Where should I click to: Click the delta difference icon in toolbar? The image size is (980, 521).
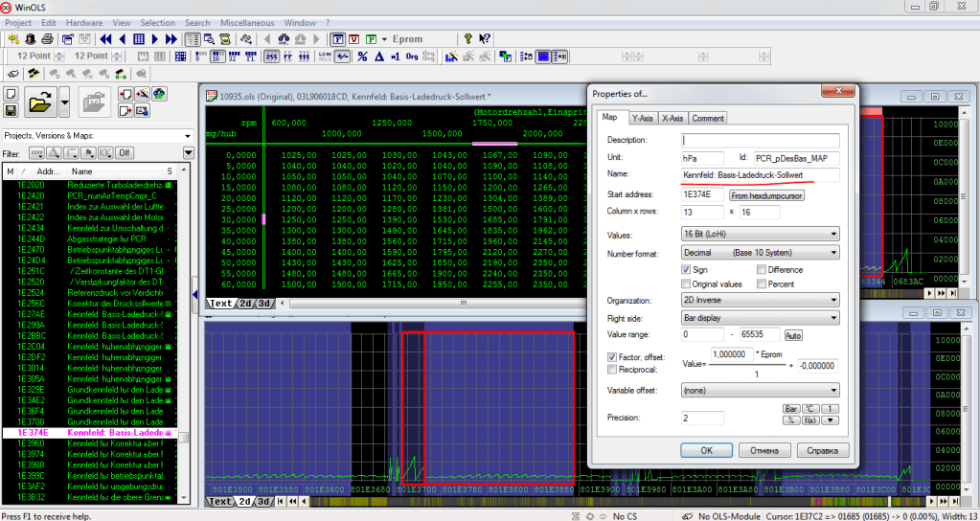tap(378, 57)
